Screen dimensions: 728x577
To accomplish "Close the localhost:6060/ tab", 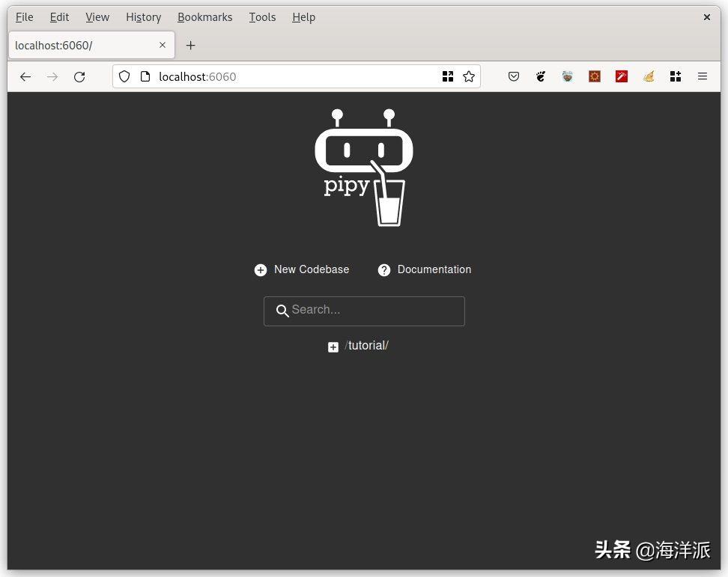I will click(x=163, y=45).
